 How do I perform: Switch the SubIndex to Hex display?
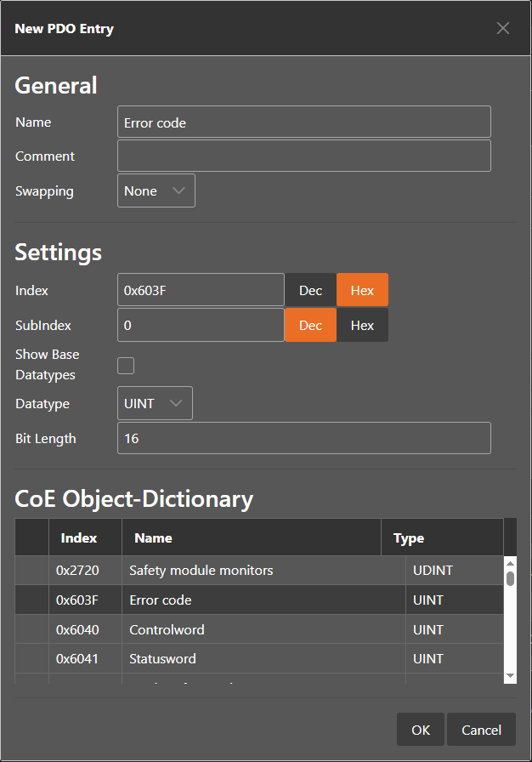pyautogui.click(x=362, y=325)
